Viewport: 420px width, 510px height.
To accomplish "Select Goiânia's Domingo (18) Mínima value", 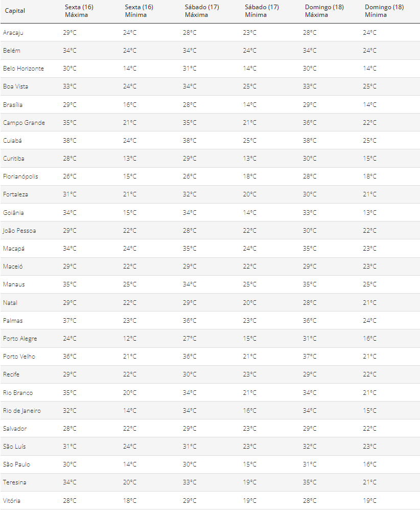I will (369, 212).
